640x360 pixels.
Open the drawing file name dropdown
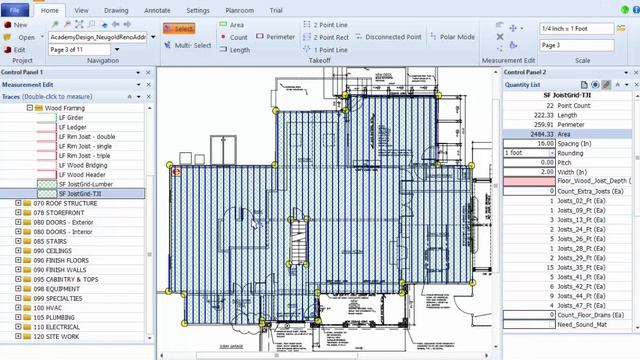point(153,37)
